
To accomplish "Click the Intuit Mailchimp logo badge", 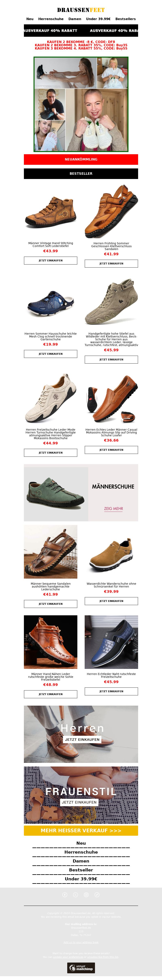I will [x=81, y=968].
